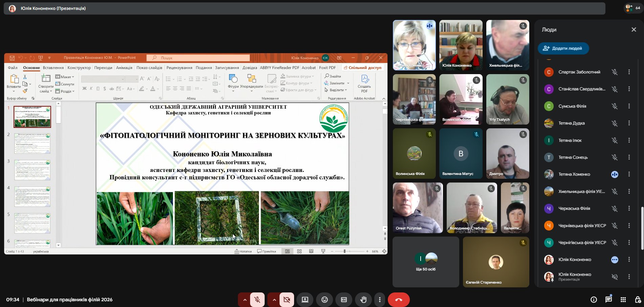
Task: Unmute the microphone
Action: [257, 300]
